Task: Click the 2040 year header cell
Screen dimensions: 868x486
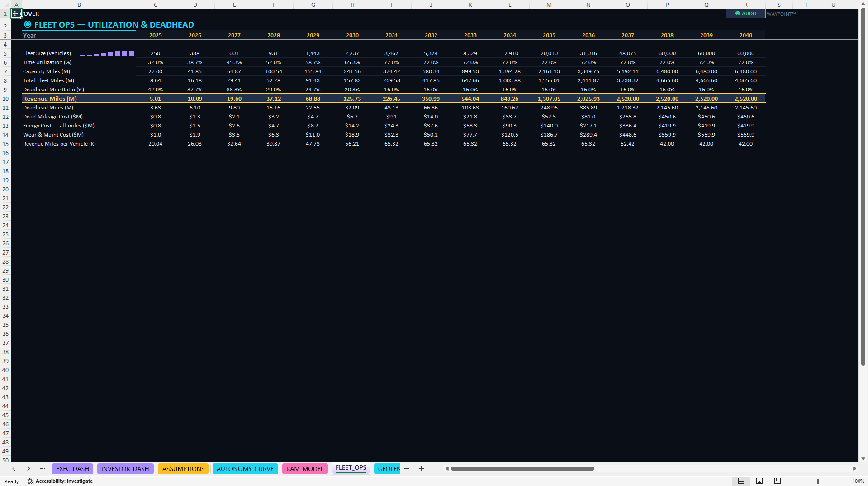Action: click(x=746, y=35)
